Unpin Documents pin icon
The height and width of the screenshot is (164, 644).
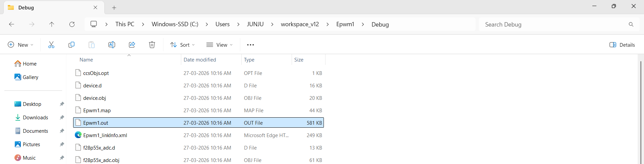pyautogui.click(x=62, y=131)
